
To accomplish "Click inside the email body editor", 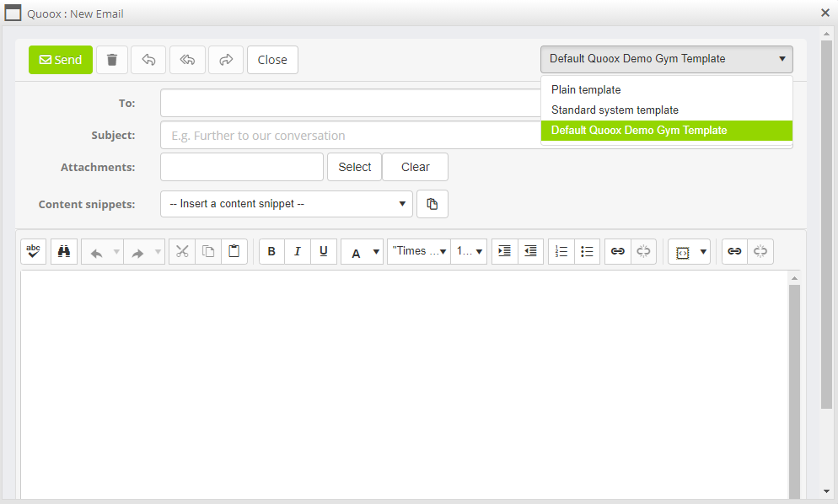I will (x=405, y=385).
